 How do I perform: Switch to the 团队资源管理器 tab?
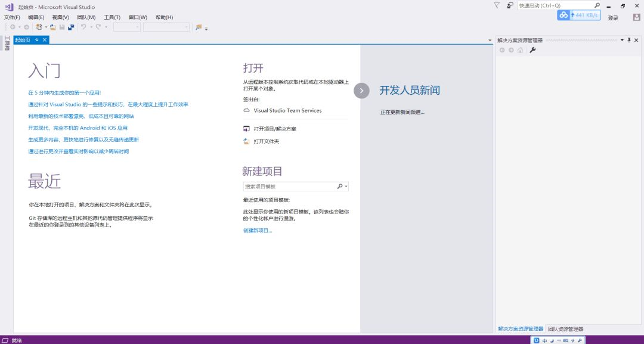click(565, 329)
